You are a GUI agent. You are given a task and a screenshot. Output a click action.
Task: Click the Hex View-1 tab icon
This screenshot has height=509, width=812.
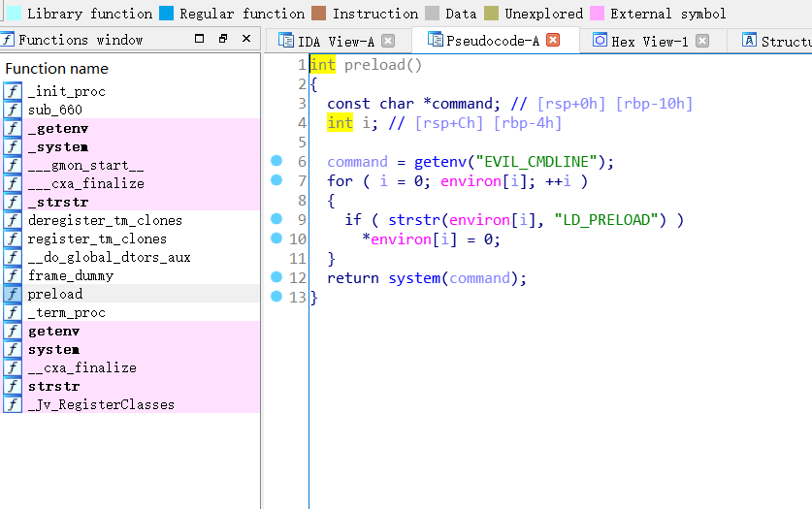point(600,41)
